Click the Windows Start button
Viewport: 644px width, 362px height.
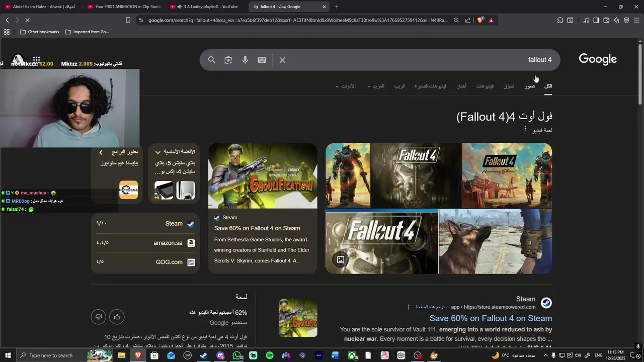pyautogui.click(x=8, y=355)
